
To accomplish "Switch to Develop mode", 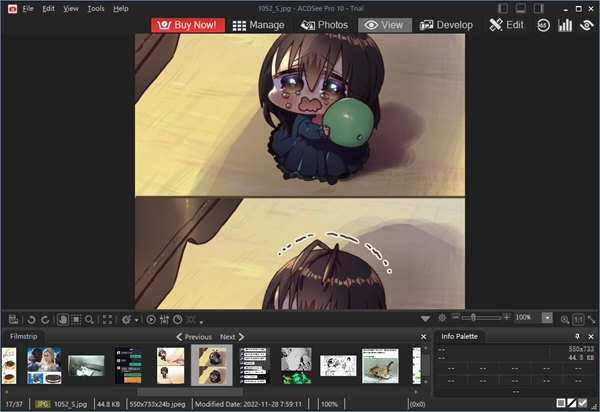I will (x=446, y=25).
